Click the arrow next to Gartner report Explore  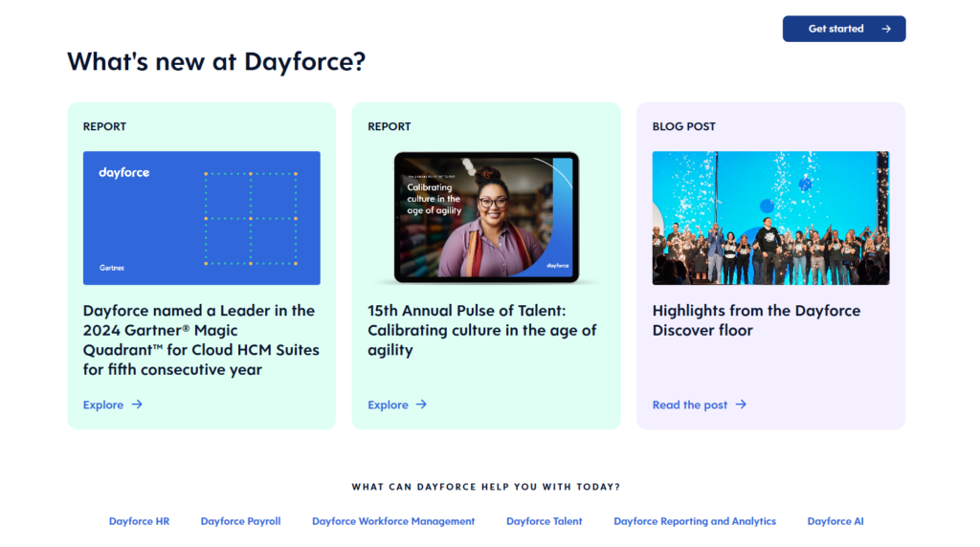pos(137,405)
